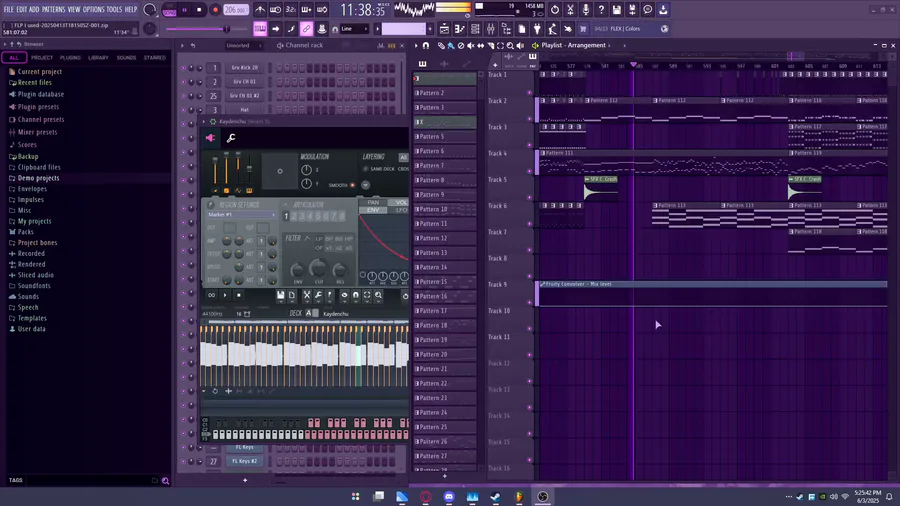
Task: Open the PATTERNS menu
Action: point(53,10)
